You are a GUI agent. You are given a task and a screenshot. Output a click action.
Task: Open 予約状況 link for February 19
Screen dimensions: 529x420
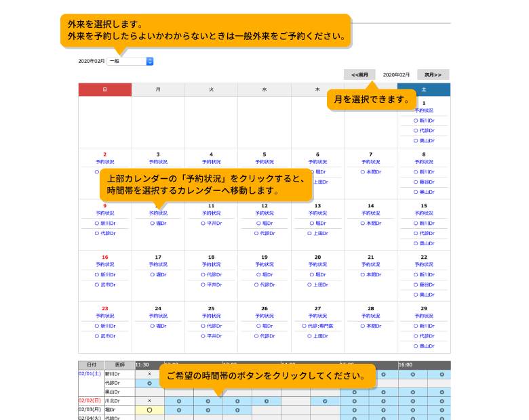coord(264,265)
